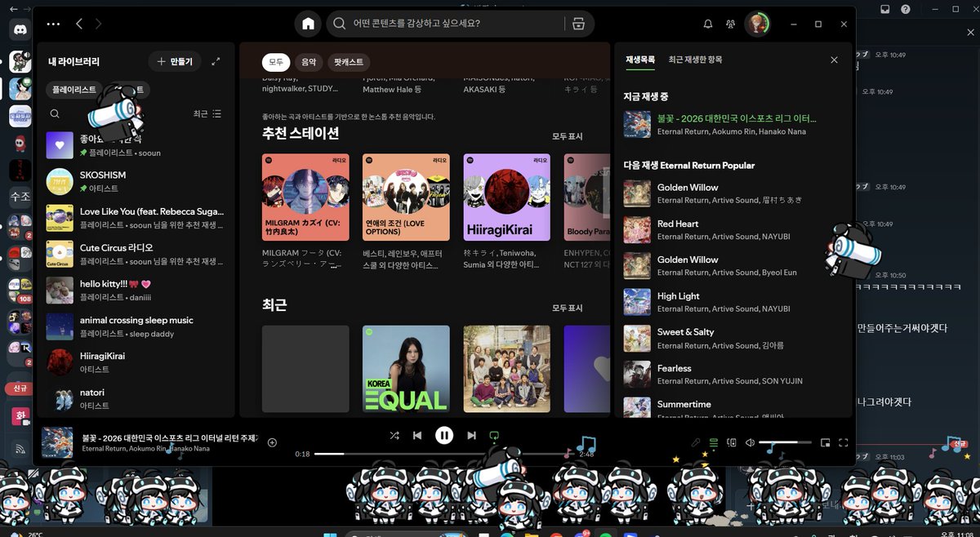This screenshot has width=980, height=537.
Task: Open HiiragiKirai artist in the library
Action: point(135,362)
